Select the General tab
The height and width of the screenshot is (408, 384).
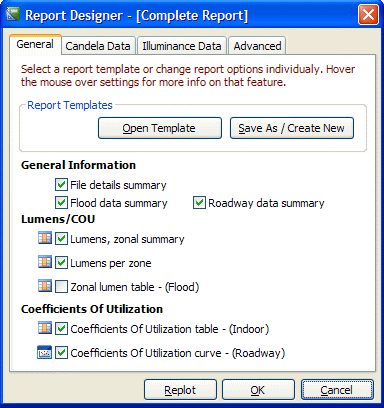35,44
